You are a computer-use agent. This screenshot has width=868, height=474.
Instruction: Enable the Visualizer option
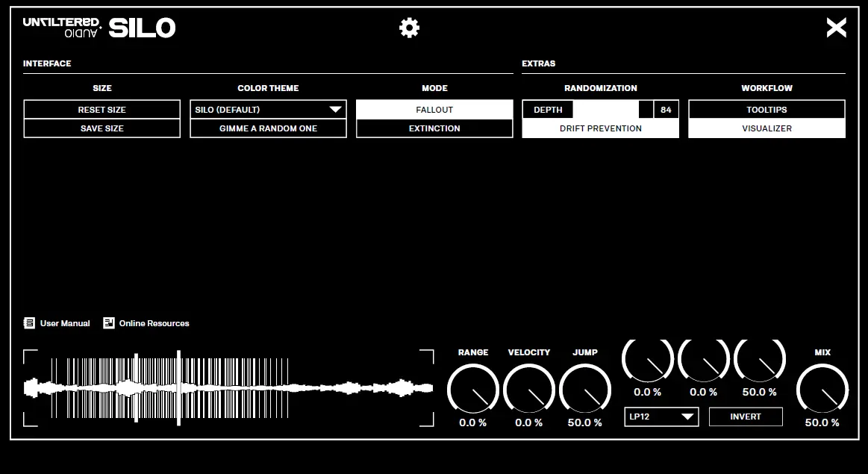tap(766, 128)
